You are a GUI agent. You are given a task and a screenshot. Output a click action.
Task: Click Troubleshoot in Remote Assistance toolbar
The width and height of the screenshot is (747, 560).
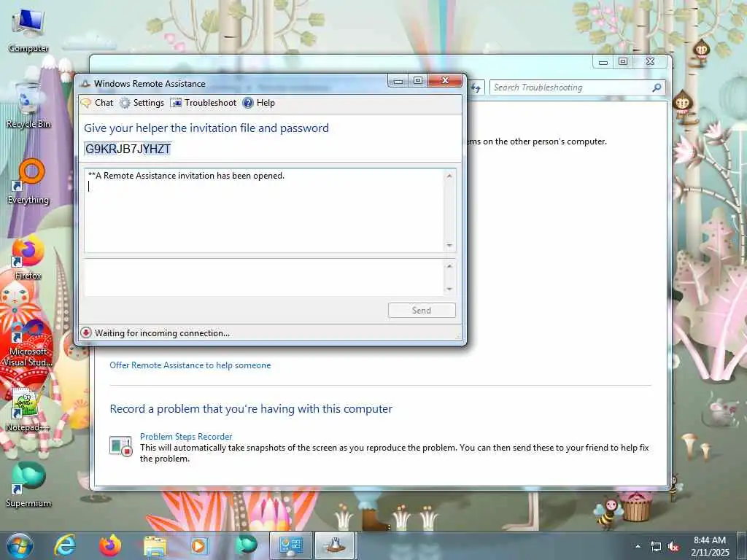coord(204,103)
